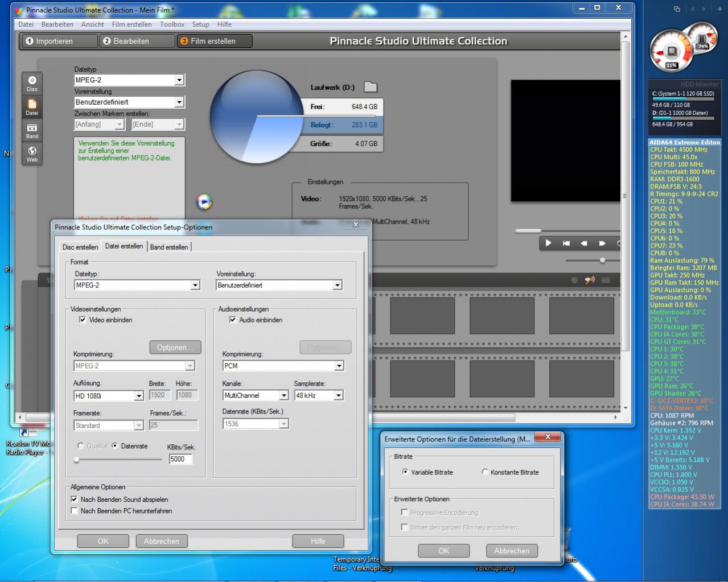Click the CPU usage gauge gadget
Screen dimensions: 728x582
pos(672,51)
